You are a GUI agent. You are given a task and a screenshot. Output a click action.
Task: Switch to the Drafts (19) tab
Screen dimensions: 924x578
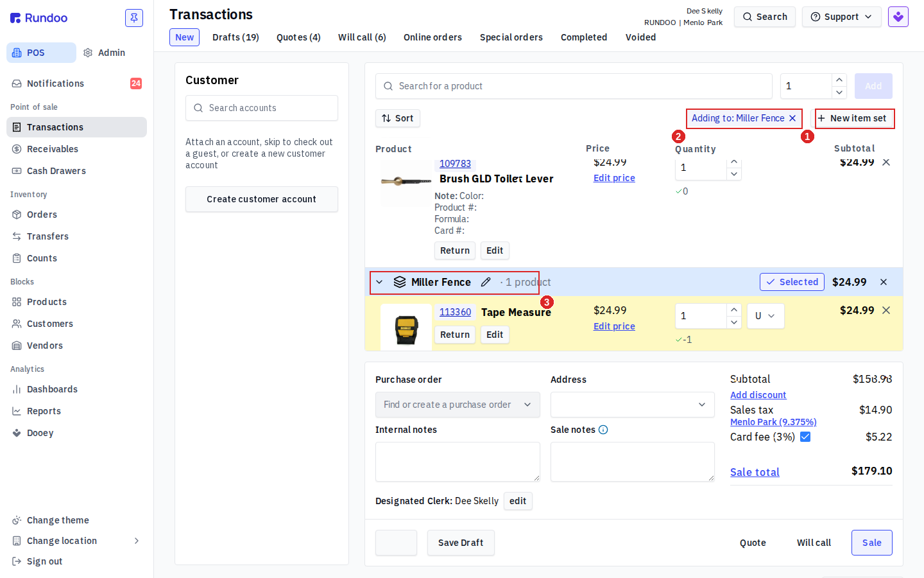pyautogui.click(x=235, y=37)
